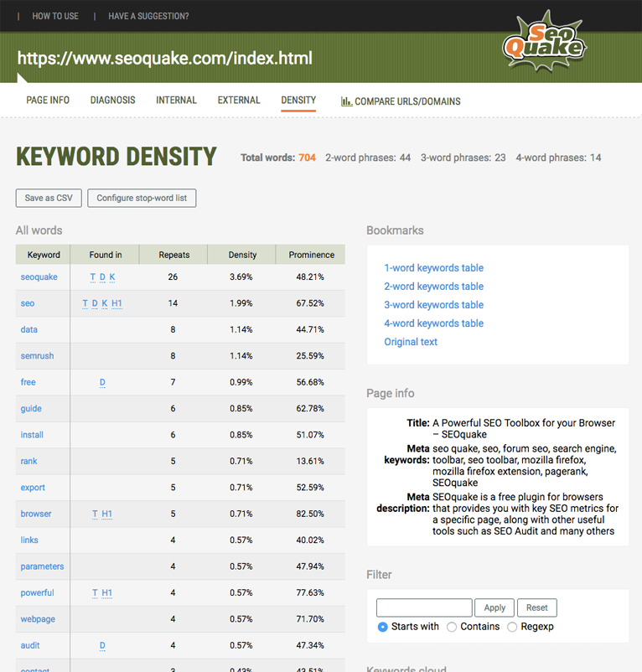Click the webpage keyword link
Image resolution: width=642 pixels, height=672 pixels.
click(39, 619)
